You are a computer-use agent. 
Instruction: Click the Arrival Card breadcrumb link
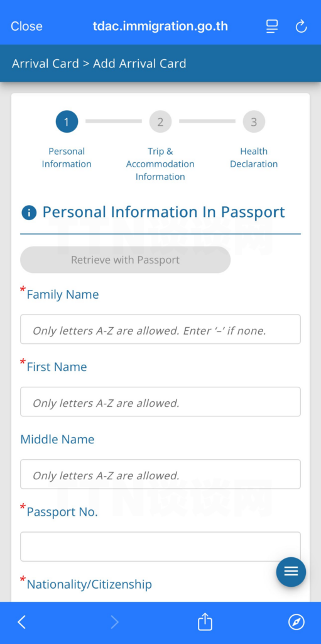click(x=45, y=64)
